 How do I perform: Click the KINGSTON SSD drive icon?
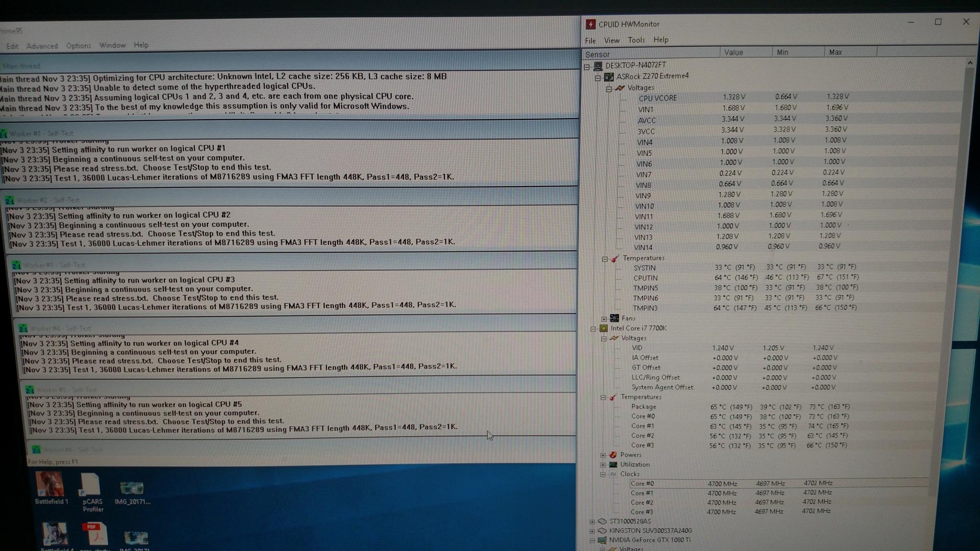pos(602,531)
